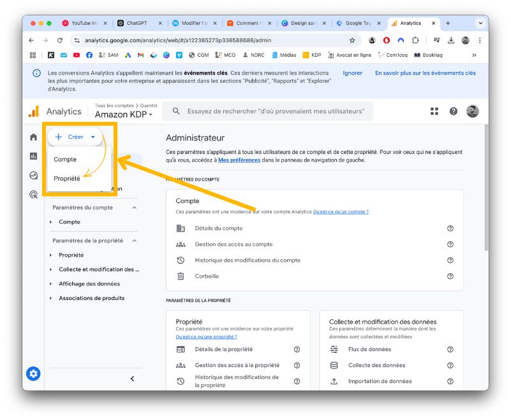The image size is (511, 420).
Task: Click help icon for Détails de la propriété
Action: click(297, 349)
